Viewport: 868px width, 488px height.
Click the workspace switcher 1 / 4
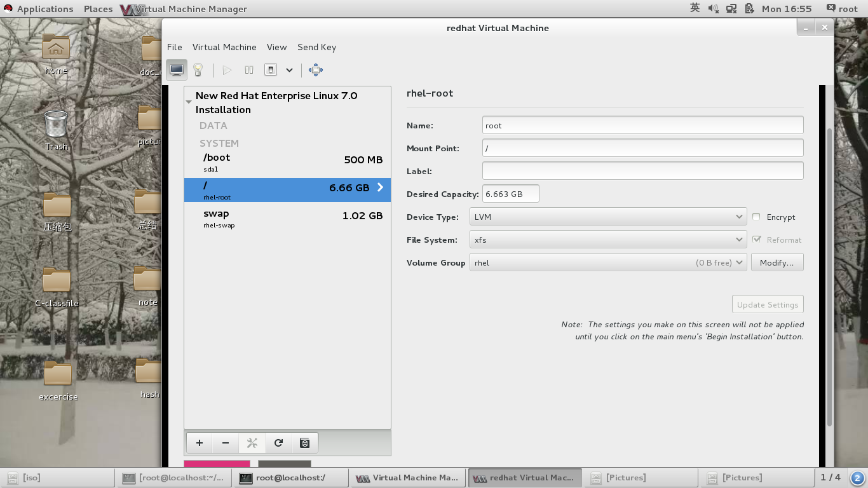click(x=831, y=477)
